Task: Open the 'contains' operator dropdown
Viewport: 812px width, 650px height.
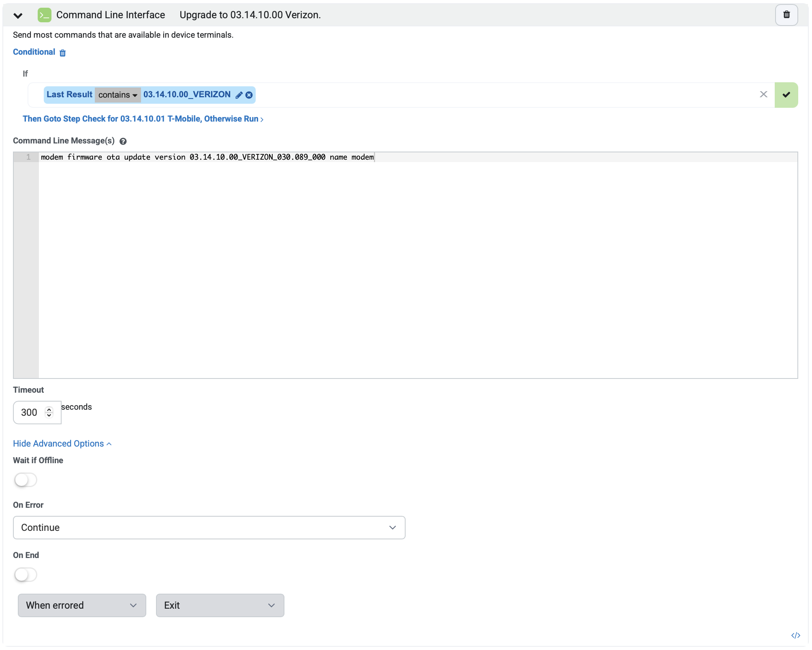Action: [x=118, y=95]
